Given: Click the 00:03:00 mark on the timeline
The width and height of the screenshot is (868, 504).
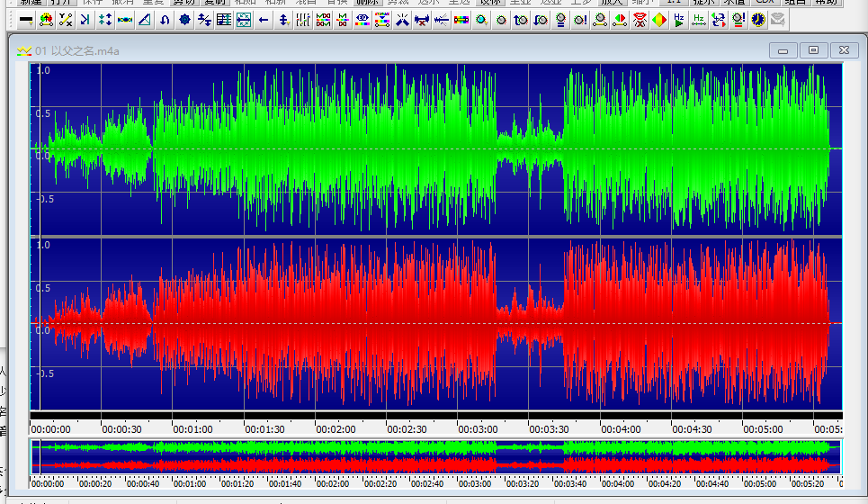Looking at the screenshot, I should click(x=479, y=429).
